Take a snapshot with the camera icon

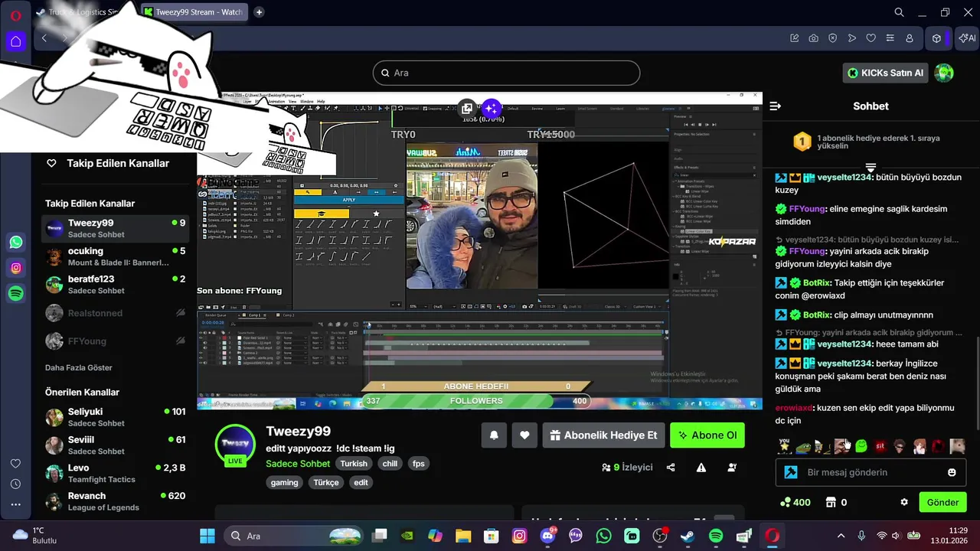click(813, 38)
